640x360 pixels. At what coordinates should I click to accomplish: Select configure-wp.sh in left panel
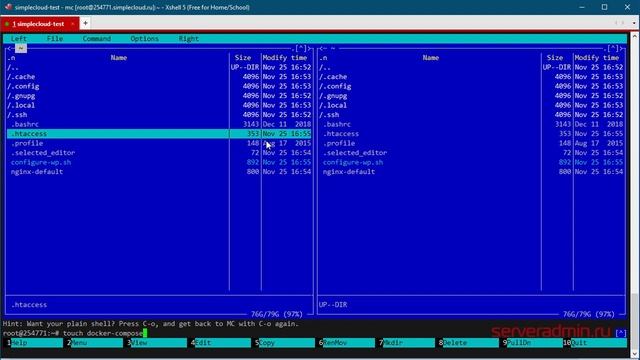coord(159,162)
